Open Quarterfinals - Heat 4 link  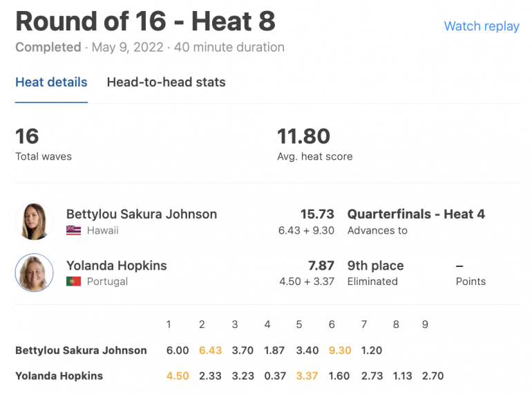(x=416, y=214)
